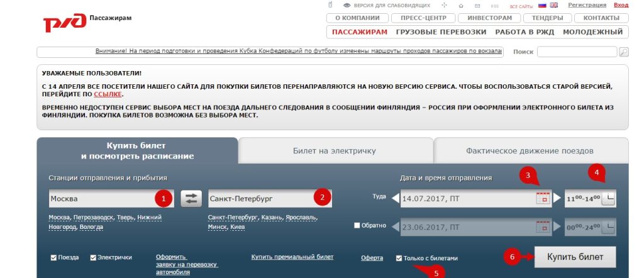Click ПРЕСС-ЦЕНТР button
Image resolution: width=644 pixels, height=278 pixels.
pyautogui.click(x=423, y=18)
